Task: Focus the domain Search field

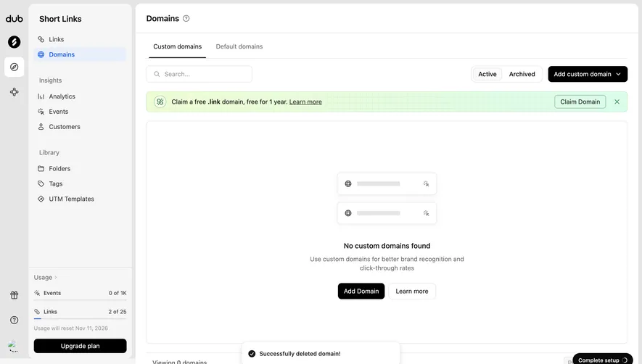Action: pos(199,74)
